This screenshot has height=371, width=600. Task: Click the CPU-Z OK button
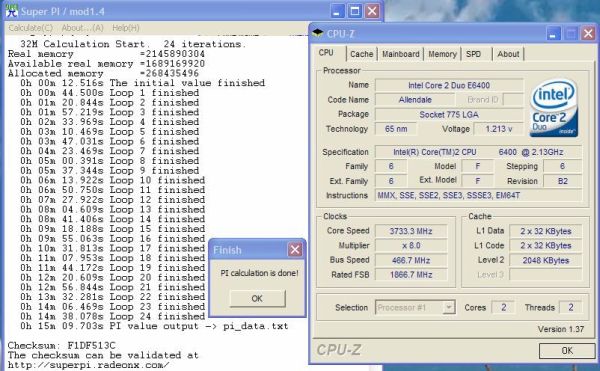click(567, 350)
